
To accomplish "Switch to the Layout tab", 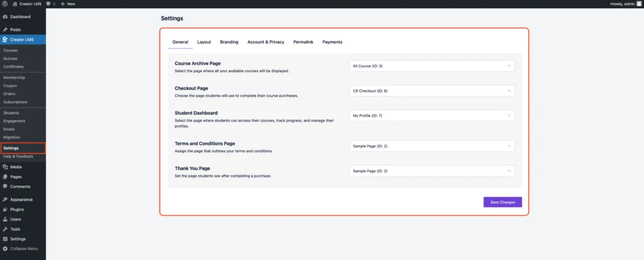I will pos(204,42).
